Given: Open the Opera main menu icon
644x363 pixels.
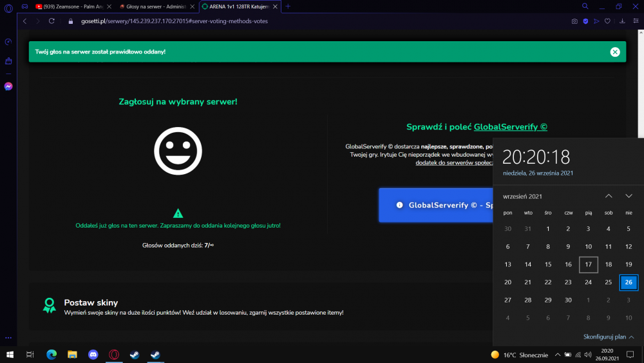Looking at the screenshot, I should click(x=8, y=8).
